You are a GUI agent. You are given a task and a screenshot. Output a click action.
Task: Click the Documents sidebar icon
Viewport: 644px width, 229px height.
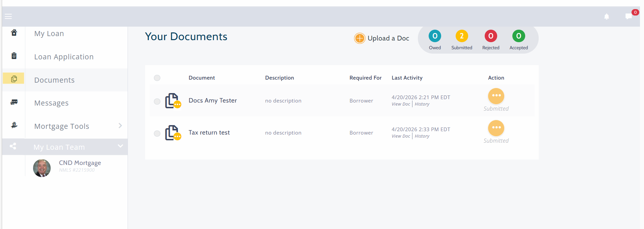point(14,79)
